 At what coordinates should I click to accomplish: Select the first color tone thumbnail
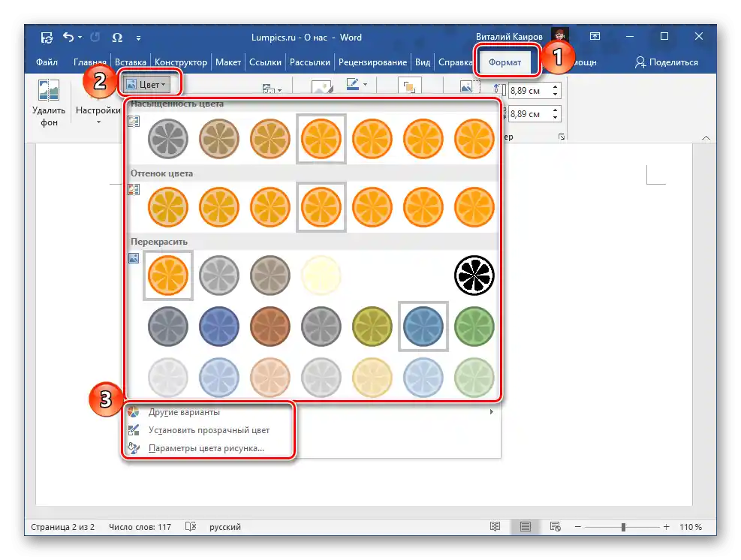(x=167, y=207)
